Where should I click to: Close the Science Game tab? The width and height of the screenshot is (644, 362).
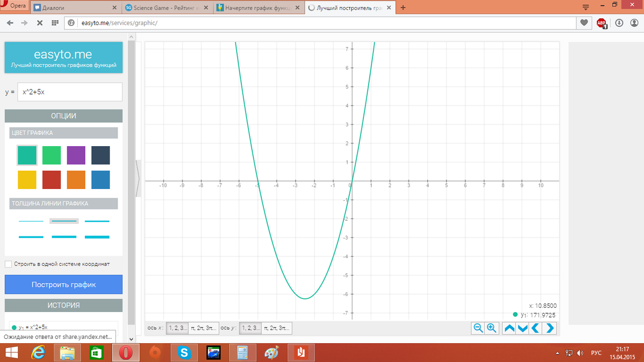(x=207, y=8)
